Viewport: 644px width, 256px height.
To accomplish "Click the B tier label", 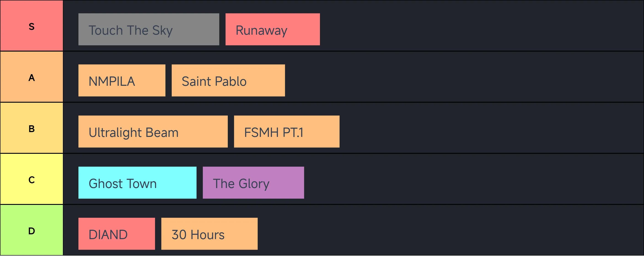I will 32,128.
